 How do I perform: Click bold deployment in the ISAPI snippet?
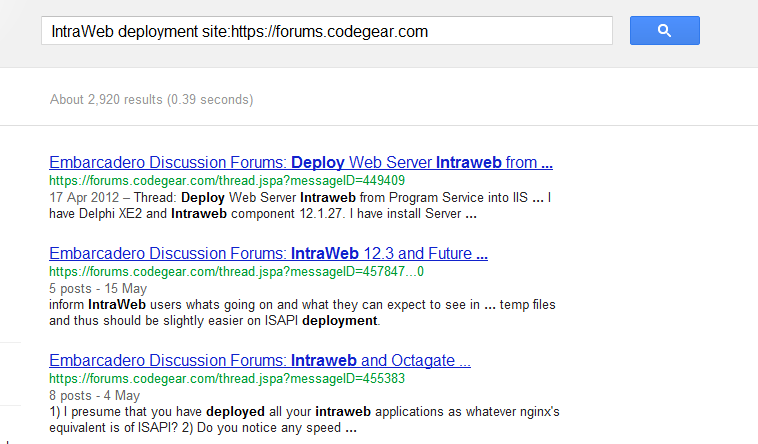click(339, 321)
